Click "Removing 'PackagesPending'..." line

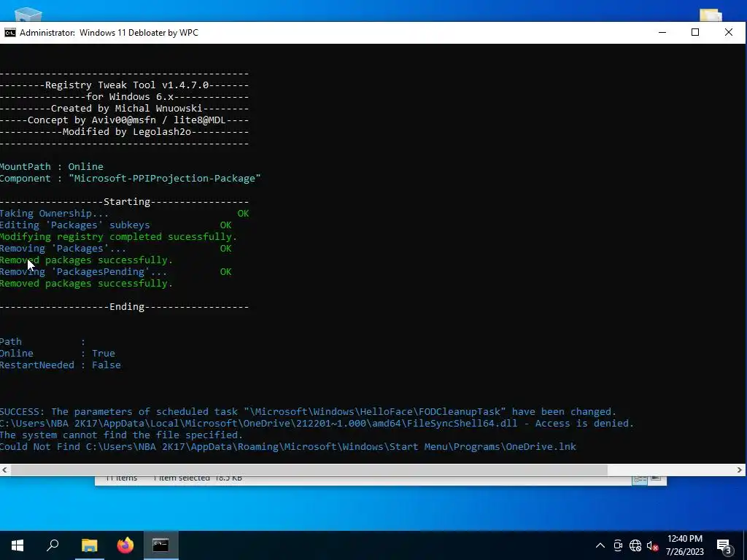83,272
